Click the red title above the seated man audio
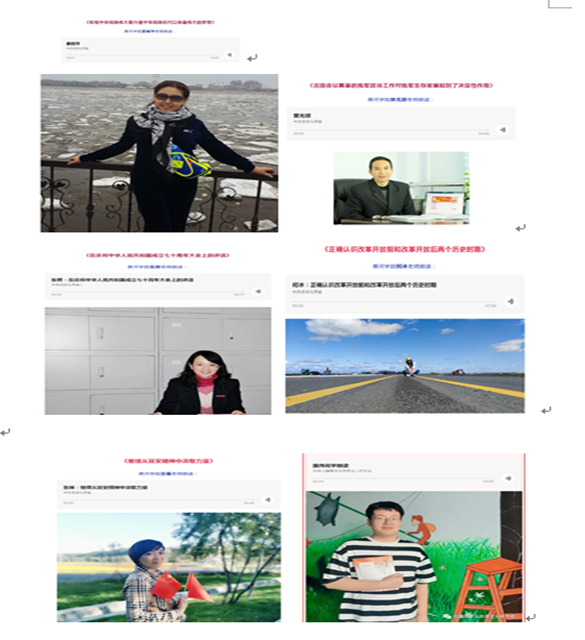 pos(401,86)
